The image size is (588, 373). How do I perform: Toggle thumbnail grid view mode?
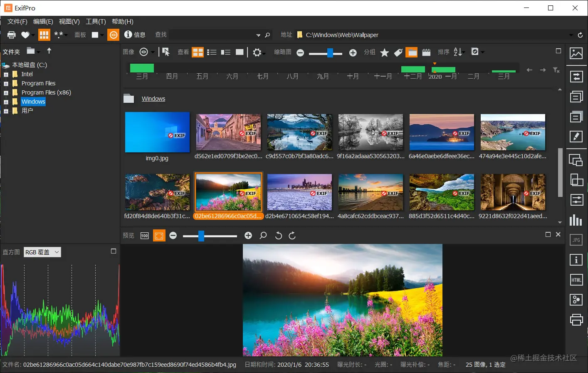click(x=198, y=52)
